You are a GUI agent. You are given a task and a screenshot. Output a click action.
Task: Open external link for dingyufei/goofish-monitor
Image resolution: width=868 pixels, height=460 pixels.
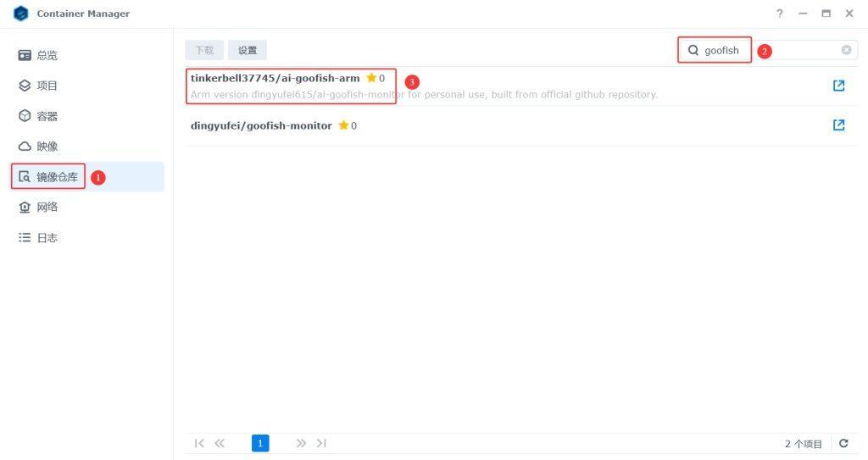[838, 125]
